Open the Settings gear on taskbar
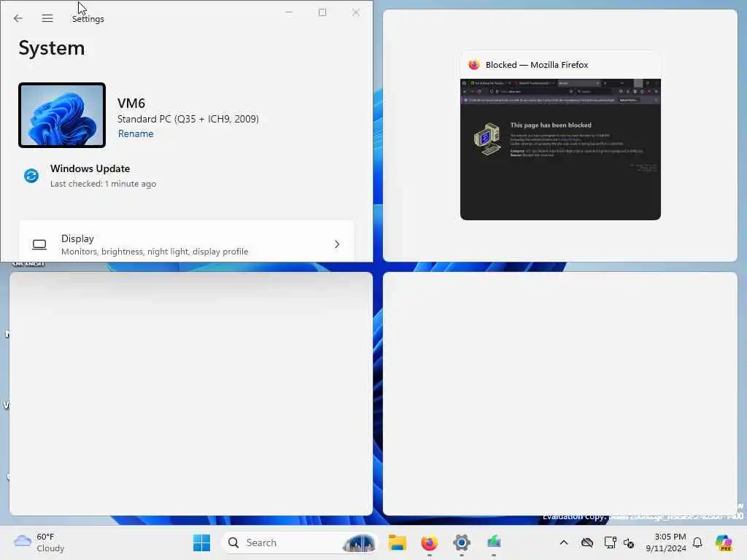Screen dimensions: 747x560 coord(462,542)
